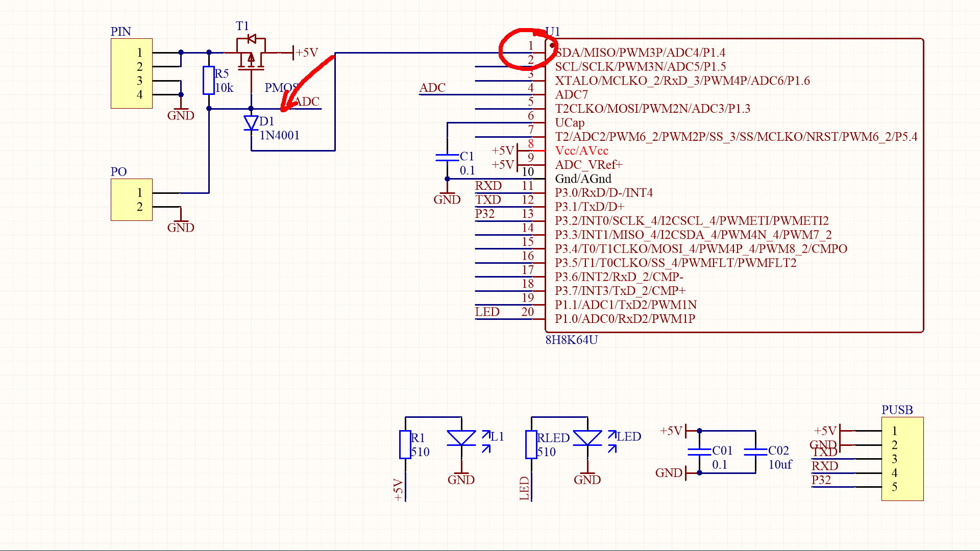Viewport: 980px width, 551px height.
Task: Select the R1 510 resistor
Action: click(x=405, y=444)
